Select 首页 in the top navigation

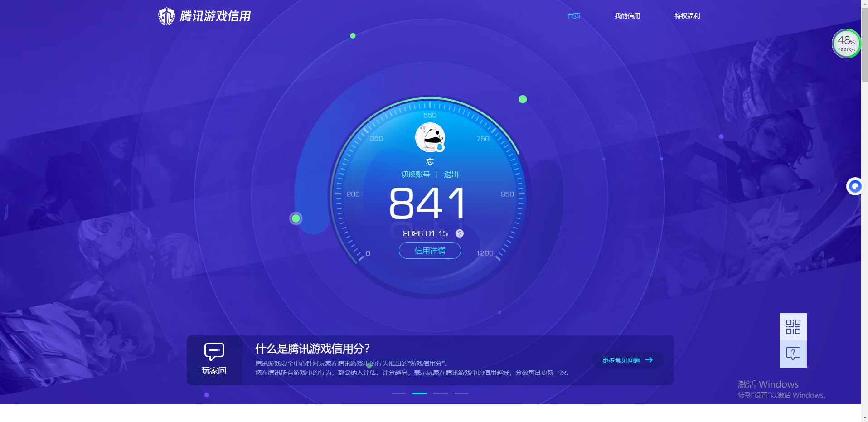tap(573, 16)
